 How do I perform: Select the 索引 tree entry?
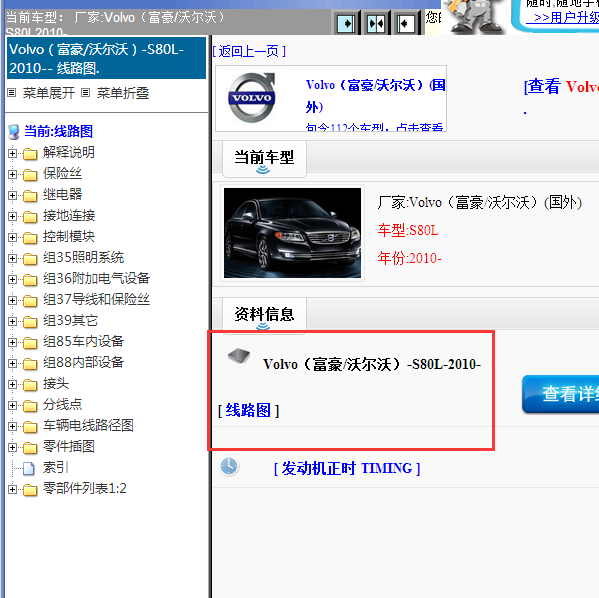56,467
